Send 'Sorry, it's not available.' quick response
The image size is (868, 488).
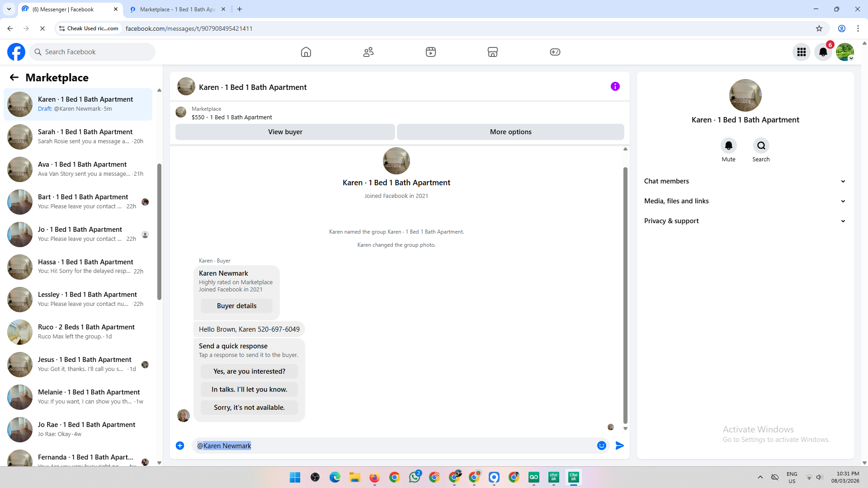tap(249, 408)
